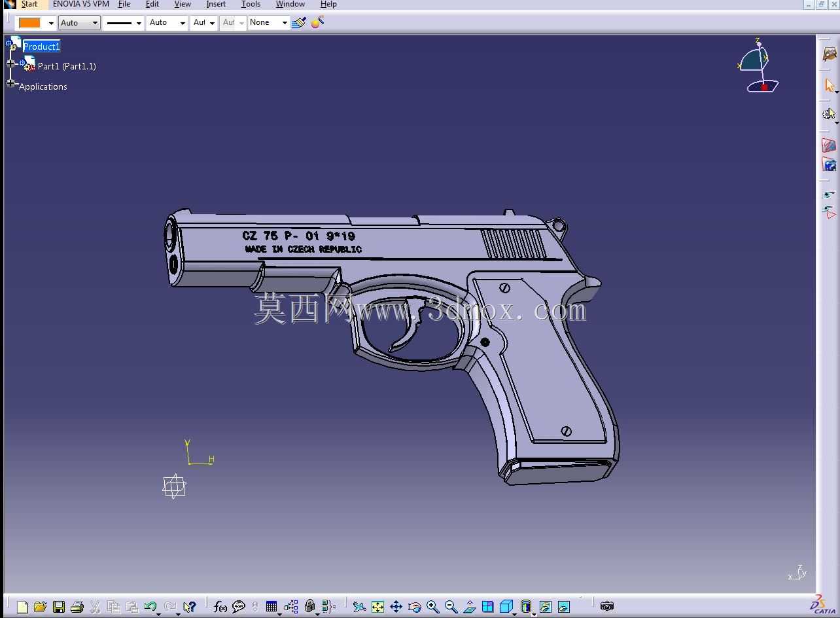Activate the What's This help pointer
This screenshot has height=618, width=840.
click(189, 607)
